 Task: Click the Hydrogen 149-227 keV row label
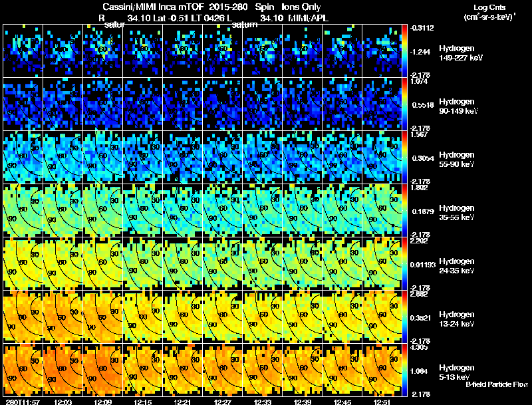tap(461, 53)
